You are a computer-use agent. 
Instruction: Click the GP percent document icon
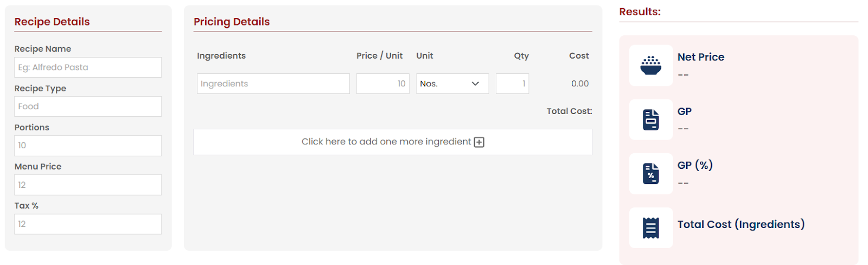(x=650, y=174)
